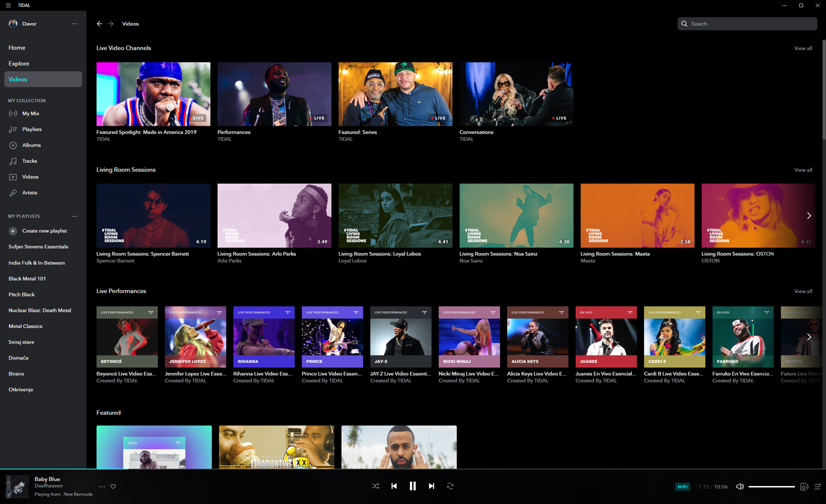826x504 pixels.
Task: Click the New Bermuda playing-from link
Action: coord(78,494)
